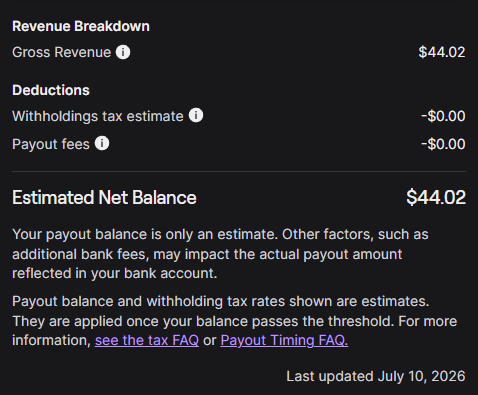Open the 'see the tax FAQ' link
478x395 pixels.
[x=147, y=340]
